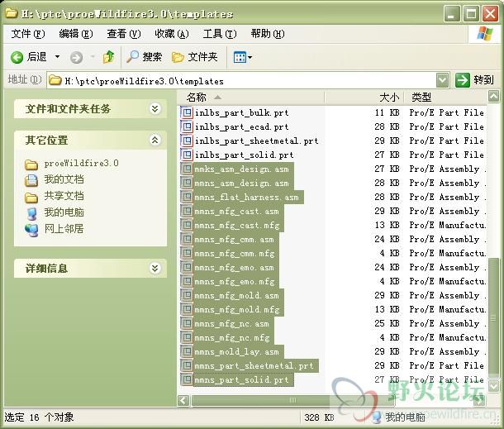Open the Search (搜索) tool

coord(144,57)
